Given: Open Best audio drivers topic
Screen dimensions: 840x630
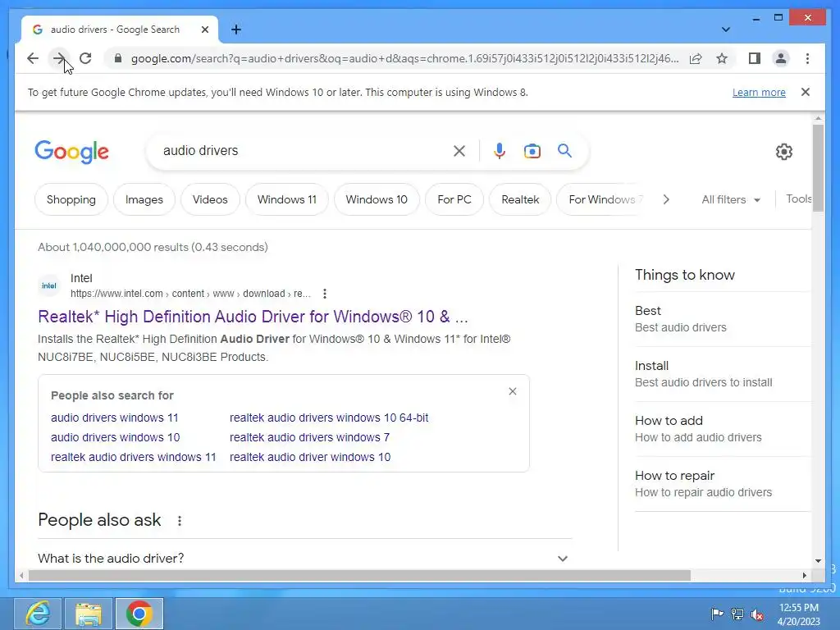Looking at the screenshot, I should click(x=723, y=319).
